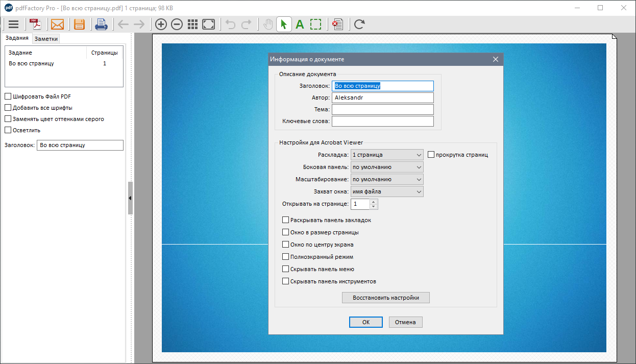Screen dimensions: 636x364
Task: Show page thumbnails grid view
Action: point(192,24)
